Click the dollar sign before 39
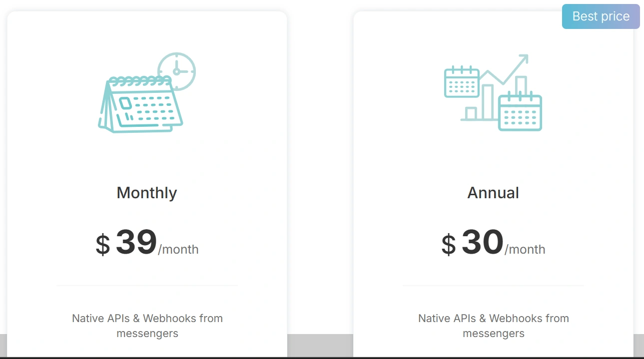This screenshot has height=359, width=644. pos(102,245)
